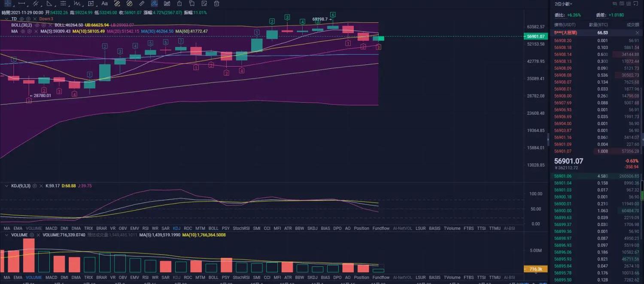
Task: Open settings gear for VOLUME indicator
Action: click(x=32, y=235)
